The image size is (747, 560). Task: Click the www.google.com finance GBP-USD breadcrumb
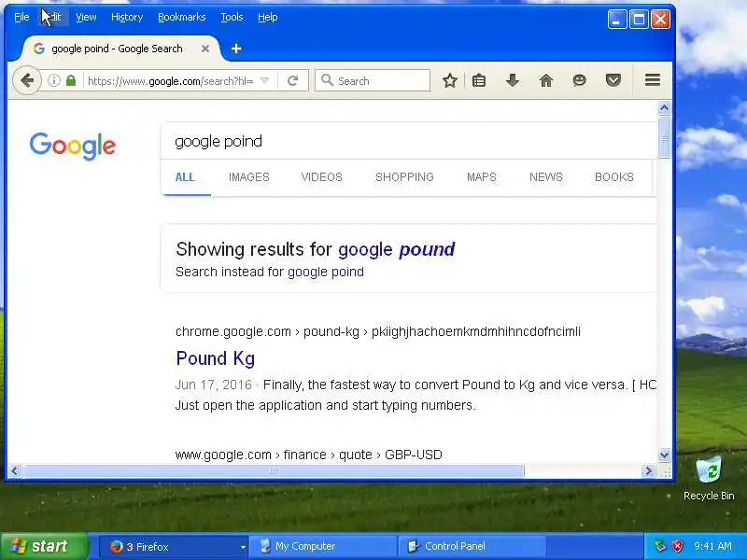click(309, 455)
